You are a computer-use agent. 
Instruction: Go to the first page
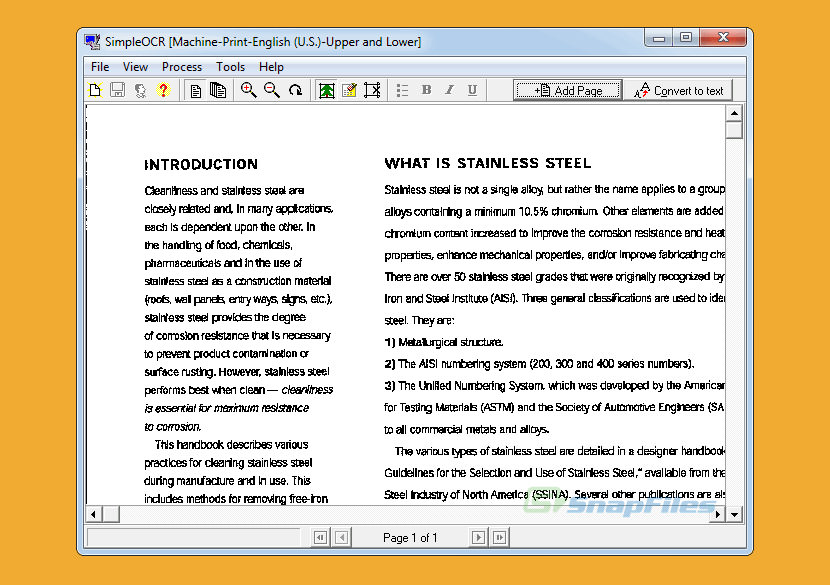click(321, 538)
